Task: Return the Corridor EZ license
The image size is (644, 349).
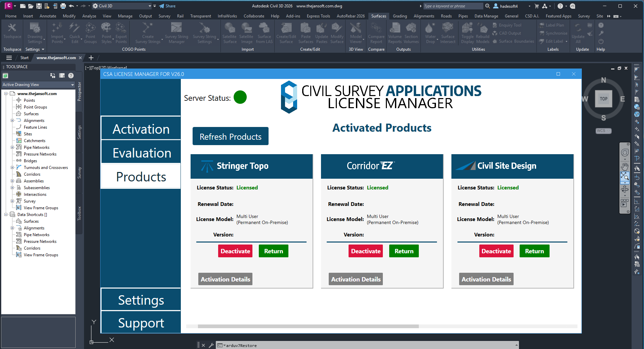Action: pos(404,251)
